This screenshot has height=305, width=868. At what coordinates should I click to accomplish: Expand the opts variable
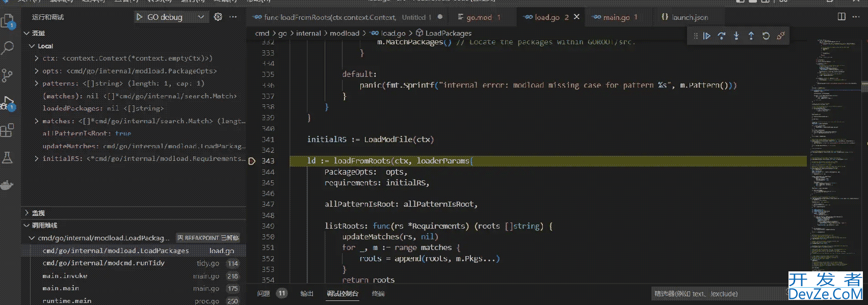[37, 71]
